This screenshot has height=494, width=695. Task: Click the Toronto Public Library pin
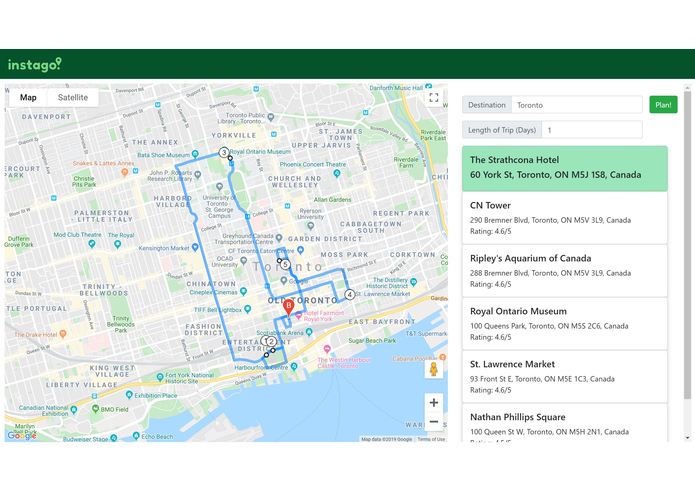(x=271, y=117)
